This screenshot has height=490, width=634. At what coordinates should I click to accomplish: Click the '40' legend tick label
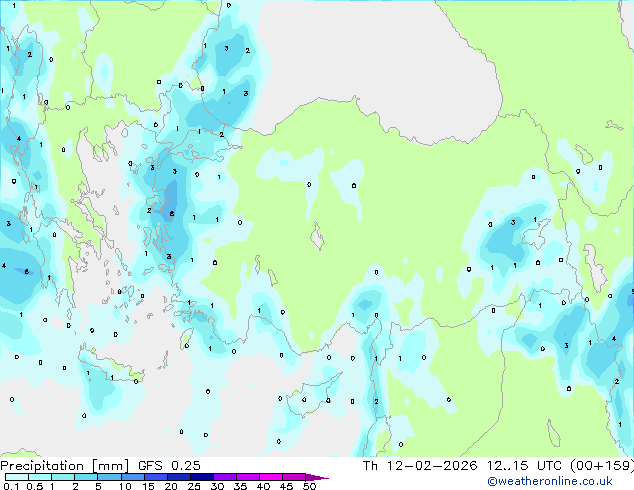(x=263, y=486)
